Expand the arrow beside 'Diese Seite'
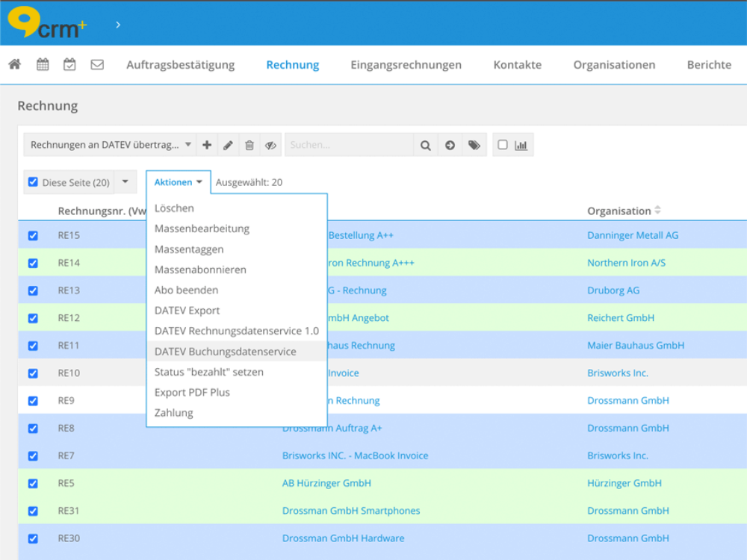 coord(125,182)
